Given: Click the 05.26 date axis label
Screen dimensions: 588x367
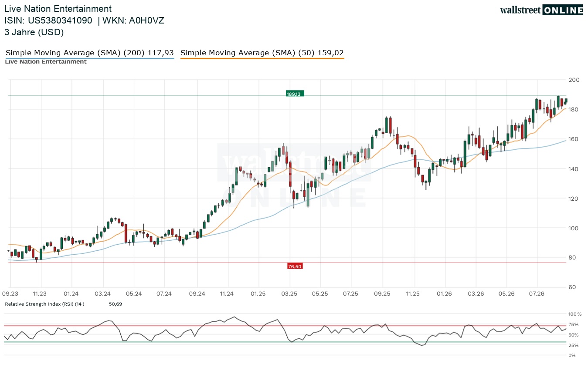Looking at the screenshot, I should click(506, 294).
